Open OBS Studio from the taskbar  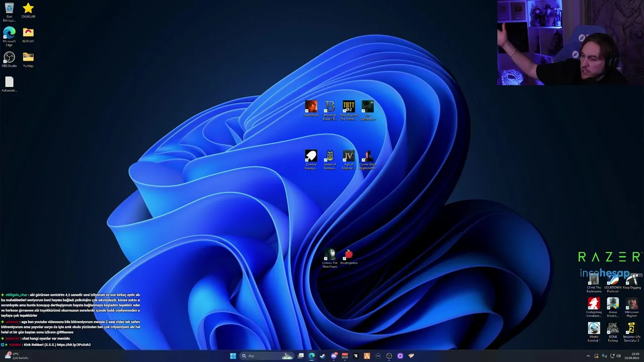[x=389, y=356]
